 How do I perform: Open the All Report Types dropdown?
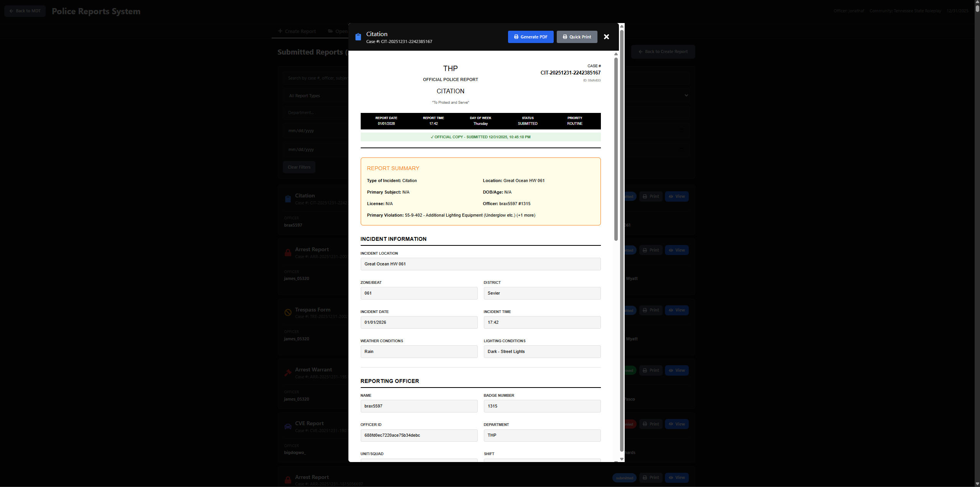pyautogui.click(x=305, y=95)
